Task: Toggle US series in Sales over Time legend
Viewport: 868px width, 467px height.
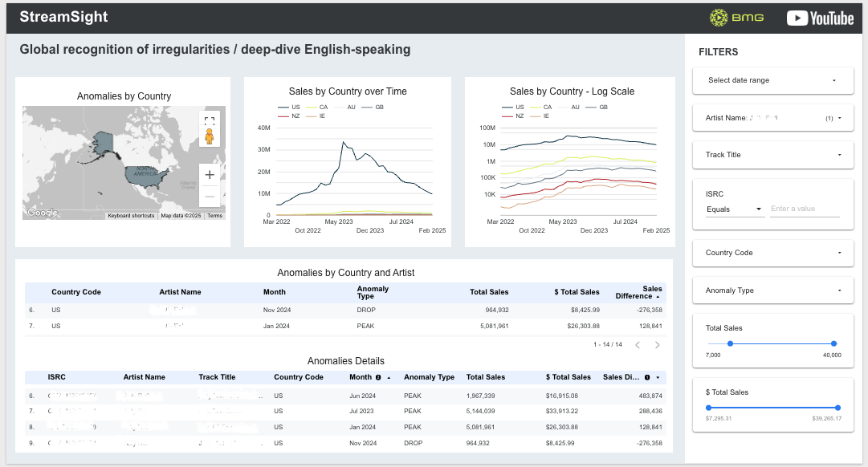Action: click(x=289, y=107)
